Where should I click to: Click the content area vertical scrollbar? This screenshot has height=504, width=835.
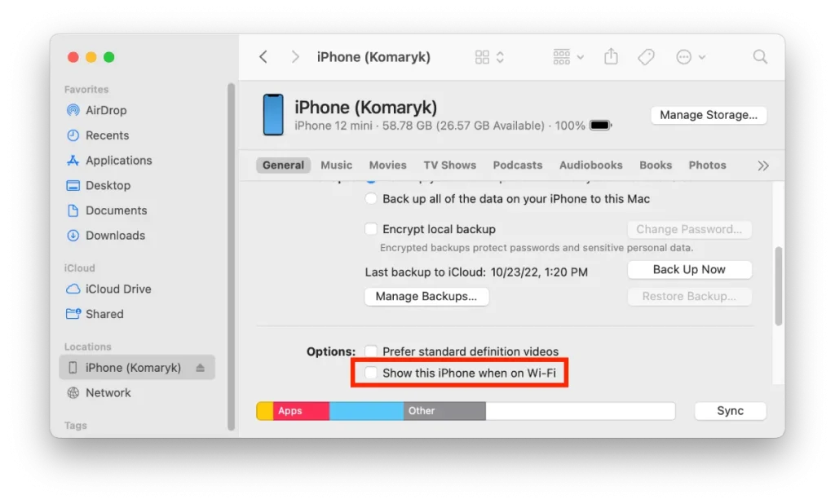coord(779,285)
